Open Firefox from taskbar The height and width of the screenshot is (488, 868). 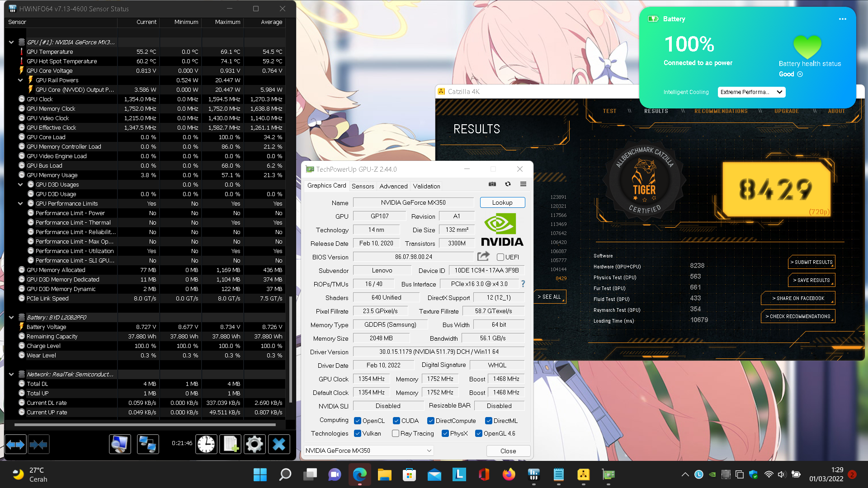[x=509, y=474]
